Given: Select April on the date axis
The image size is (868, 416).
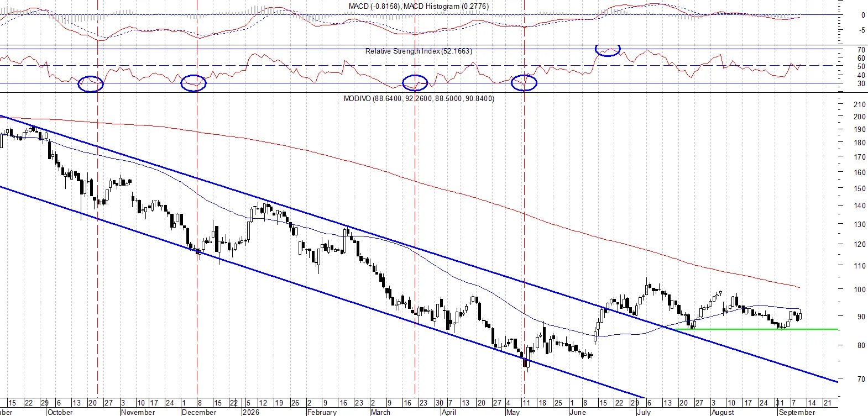Looking at the screenshot, I should coord(449,412).
